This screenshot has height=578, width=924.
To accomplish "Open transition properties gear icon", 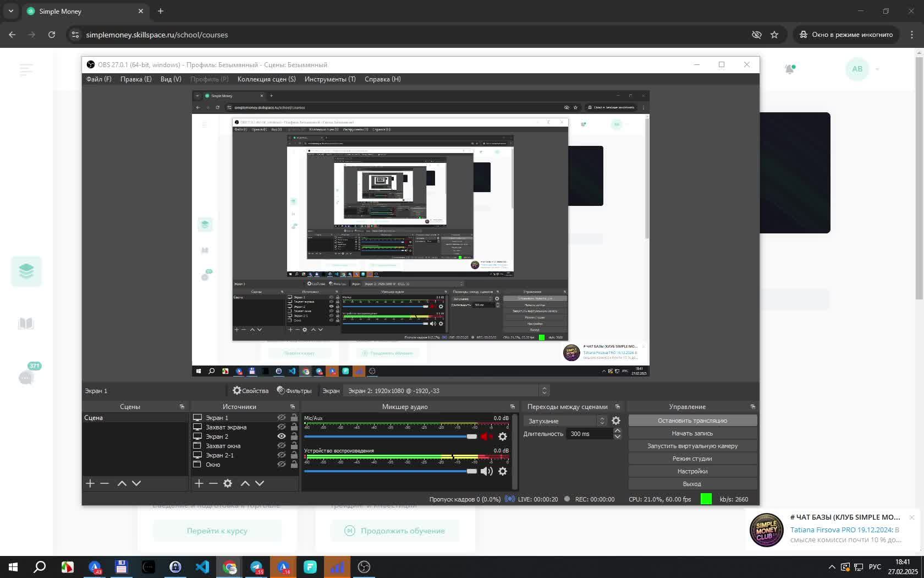I will (616, 421).
